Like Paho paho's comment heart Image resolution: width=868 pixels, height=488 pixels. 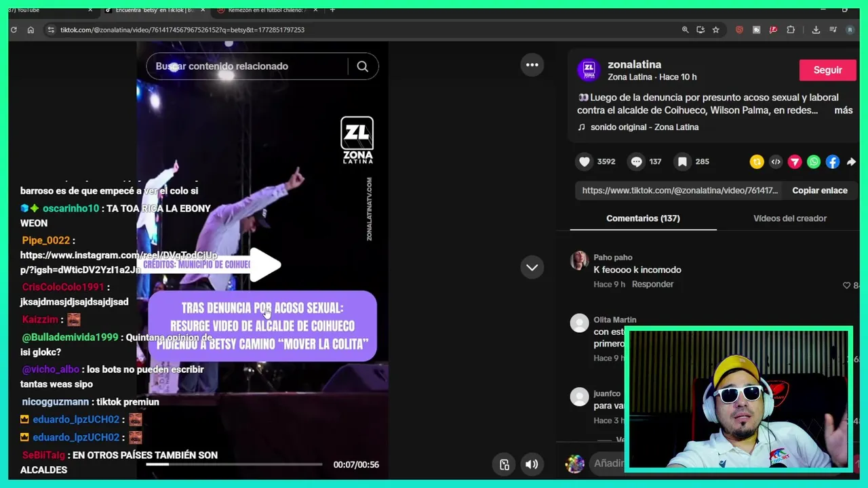point(846,285)
